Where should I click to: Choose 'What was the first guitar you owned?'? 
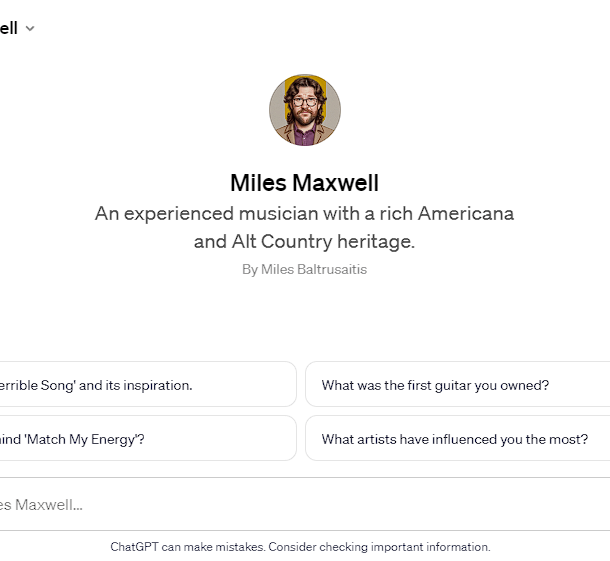tap(458, 384)
